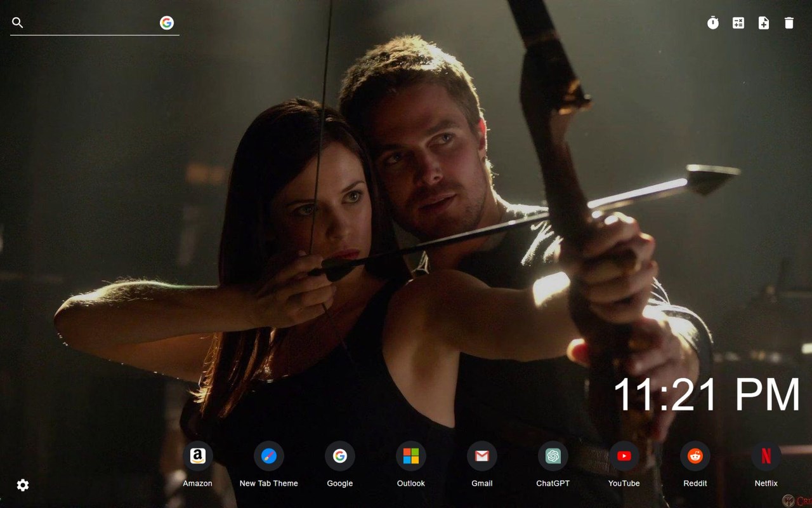
Task: Open the Reddit shortcut icon
Action: click(695, 456)
